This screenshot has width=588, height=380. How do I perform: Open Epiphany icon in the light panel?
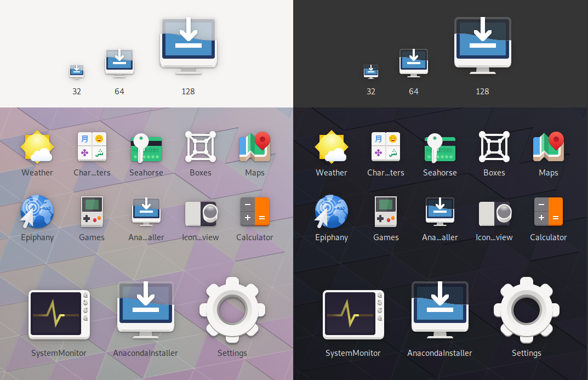click(x=37, y=212)
